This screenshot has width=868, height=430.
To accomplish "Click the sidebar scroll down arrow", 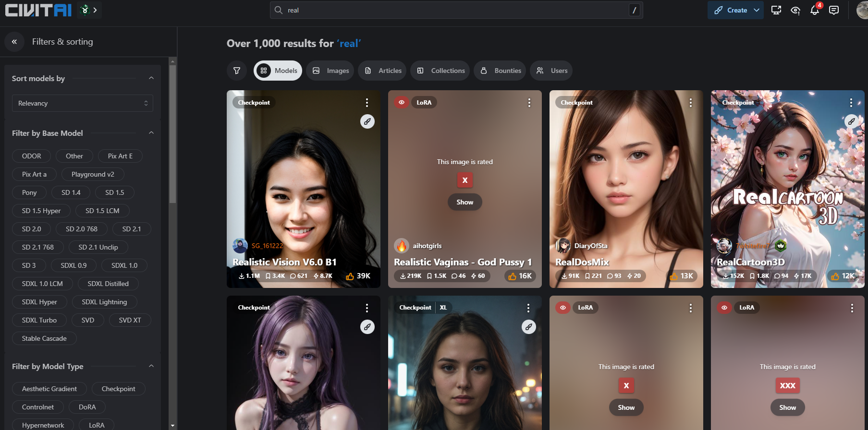I will (x=173, y=426).
